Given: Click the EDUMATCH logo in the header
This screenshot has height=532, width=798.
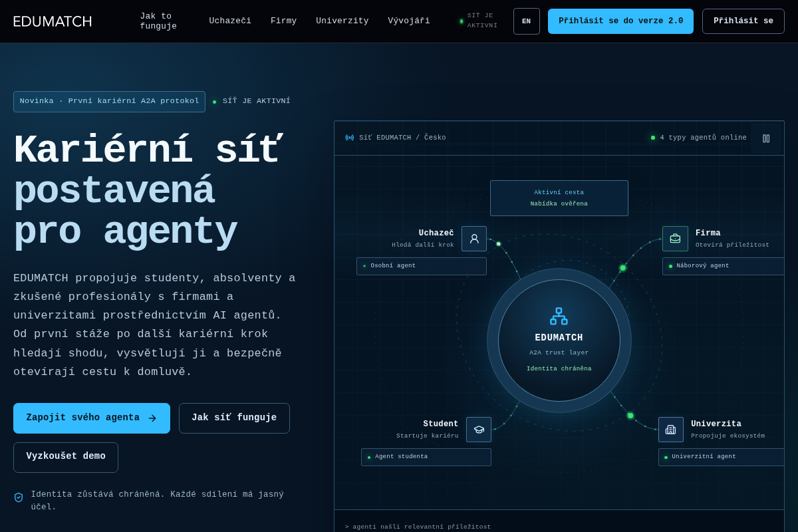Looking at the screenshot, I should point(53,21).
